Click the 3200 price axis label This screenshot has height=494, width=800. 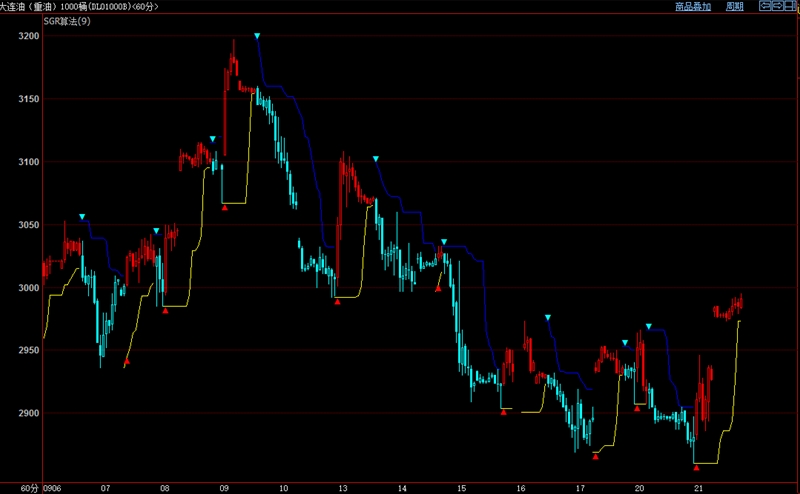tap(29, 36)
